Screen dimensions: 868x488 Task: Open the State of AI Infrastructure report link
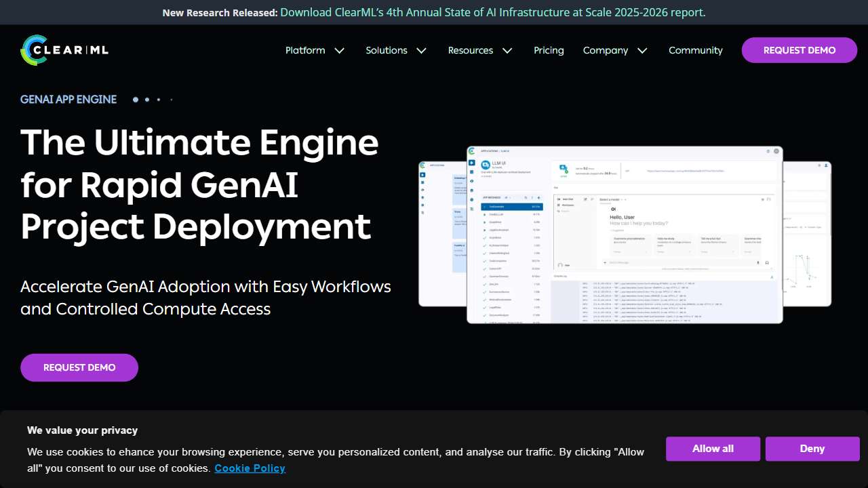492,12
